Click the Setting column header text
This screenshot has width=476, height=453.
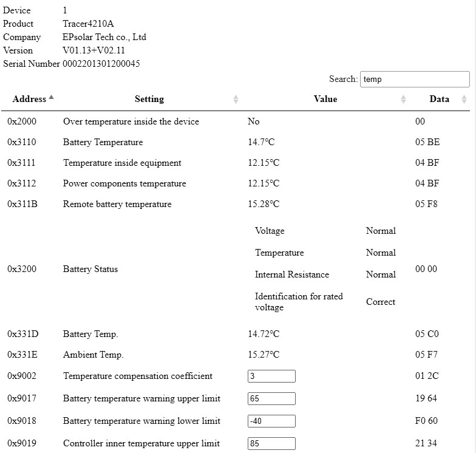(x=149, y=99)
